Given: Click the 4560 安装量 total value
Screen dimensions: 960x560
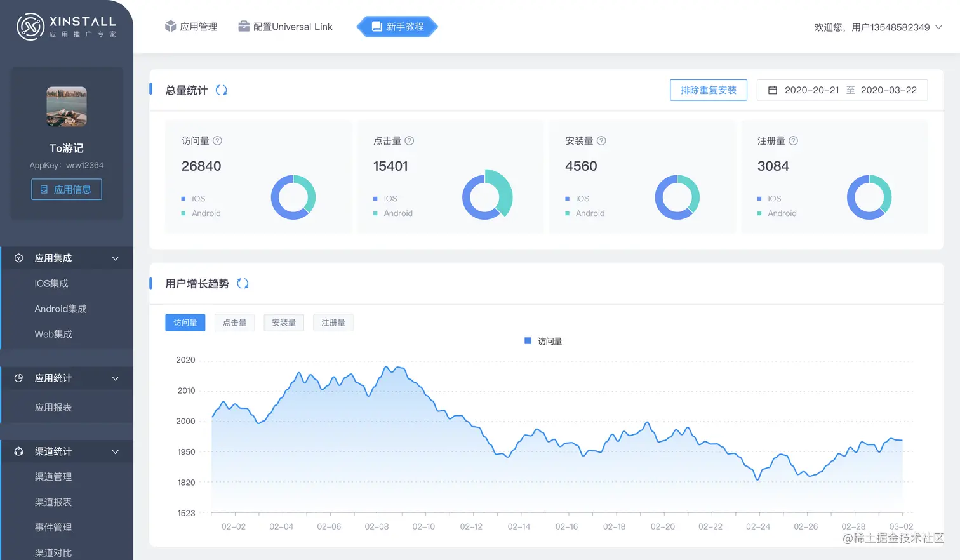Looking at the screenshot, I should (x=581, y=166).
